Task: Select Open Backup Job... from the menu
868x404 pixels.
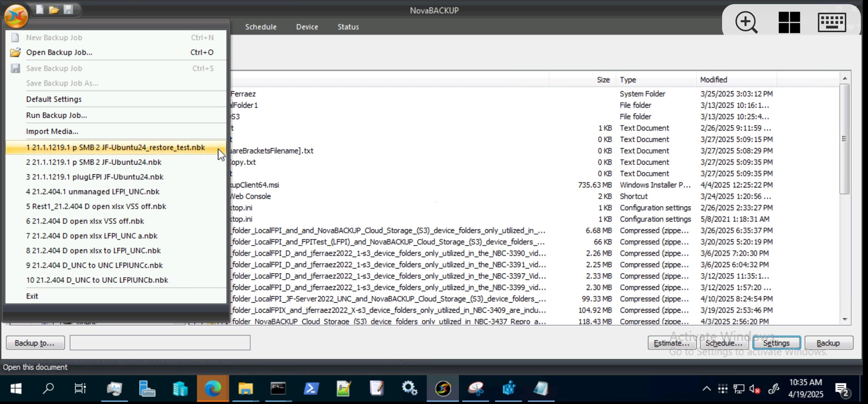Action: click(116, 52)
